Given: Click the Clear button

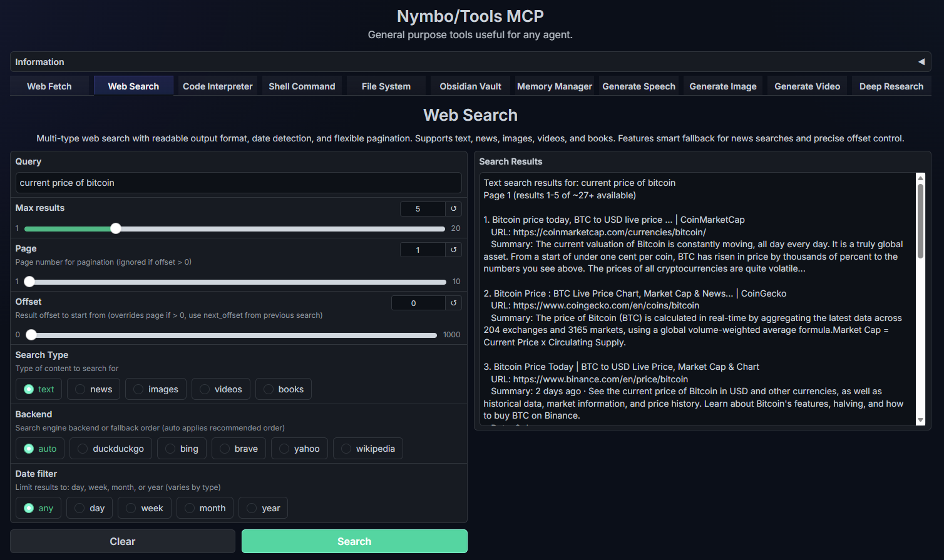Looking at the screenshot, I should (123, 541).
